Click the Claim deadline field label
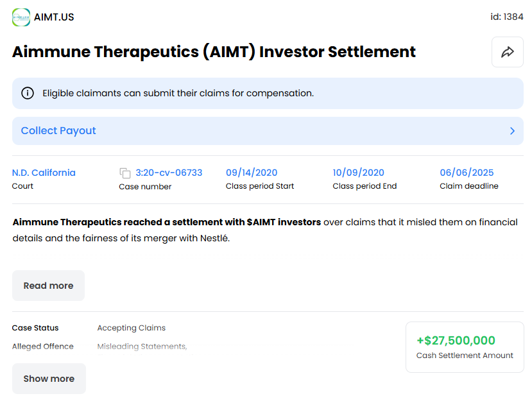532x403 pixels. pos(469,186)
